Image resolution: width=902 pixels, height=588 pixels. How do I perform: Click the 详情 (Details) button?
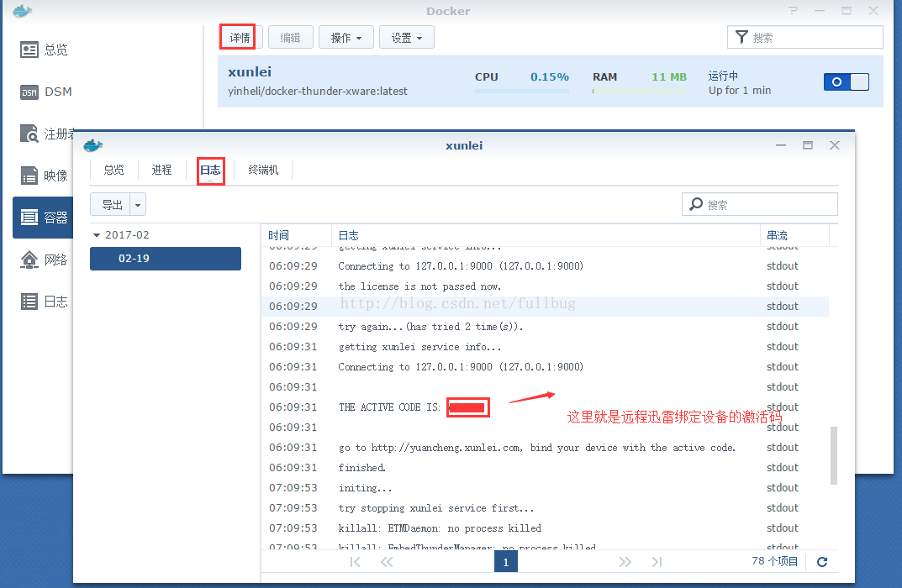pyautogui.click(x=238, y=37)
